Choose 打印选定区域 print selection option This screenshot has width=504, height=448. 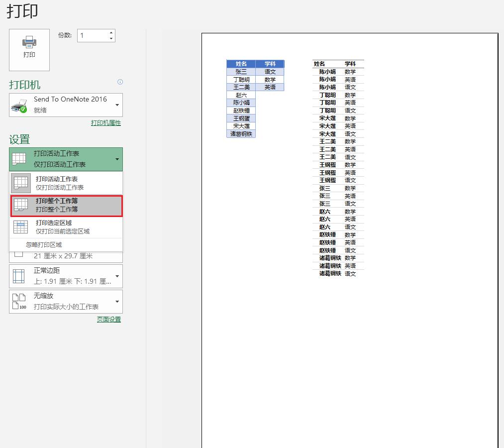tap(66, 227)
